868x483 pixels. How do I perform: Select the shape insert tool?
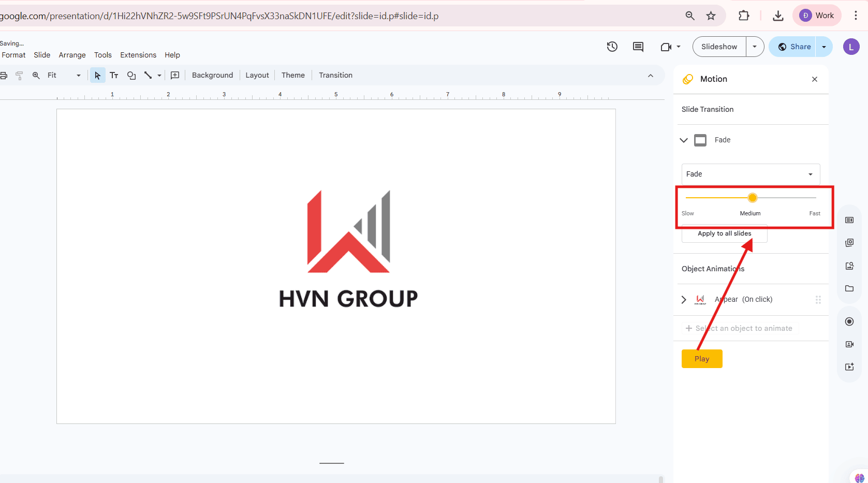[x=131, y=76]
